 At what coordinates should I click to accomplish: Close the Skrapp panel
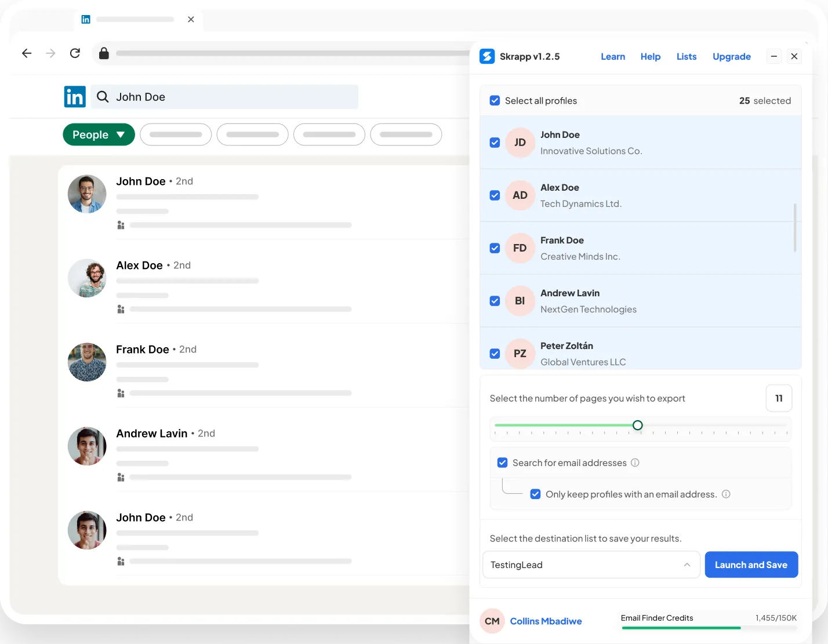click(x=794, y=56)
